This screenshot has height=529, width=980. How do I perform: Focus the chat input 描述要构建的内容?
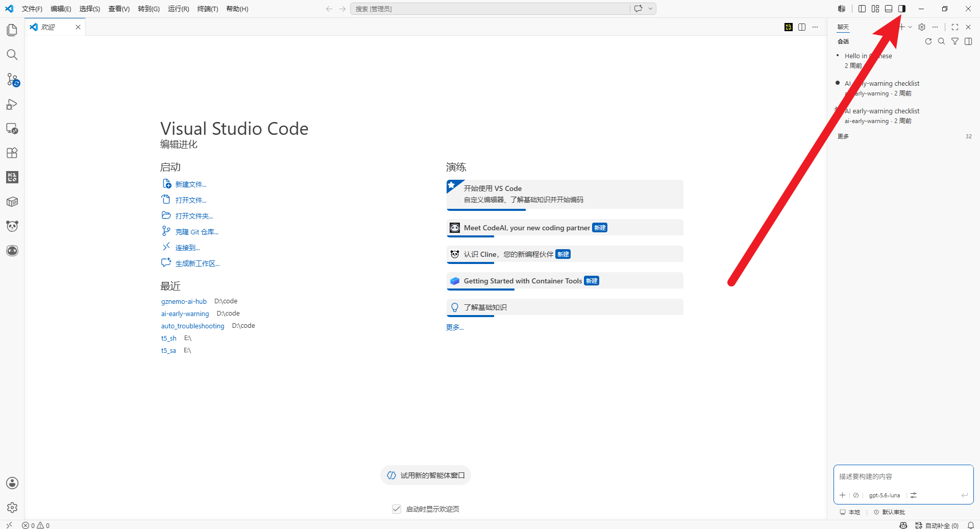(903, 476)
